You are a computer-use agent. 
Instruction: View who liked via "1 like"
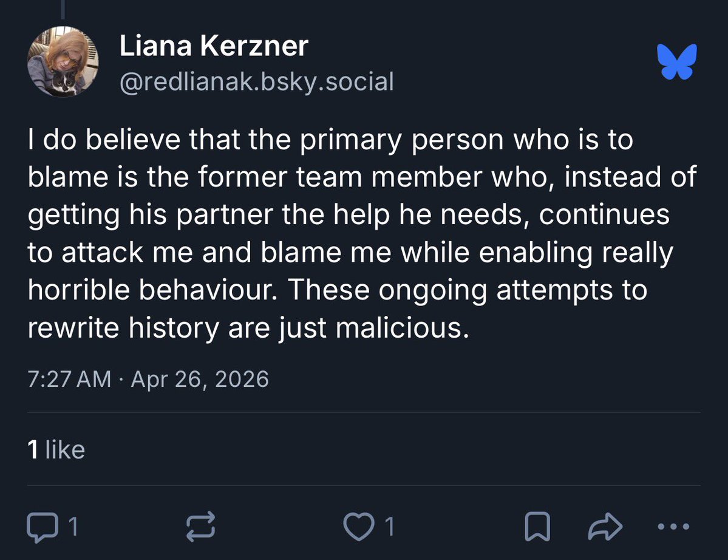[56, 449]
